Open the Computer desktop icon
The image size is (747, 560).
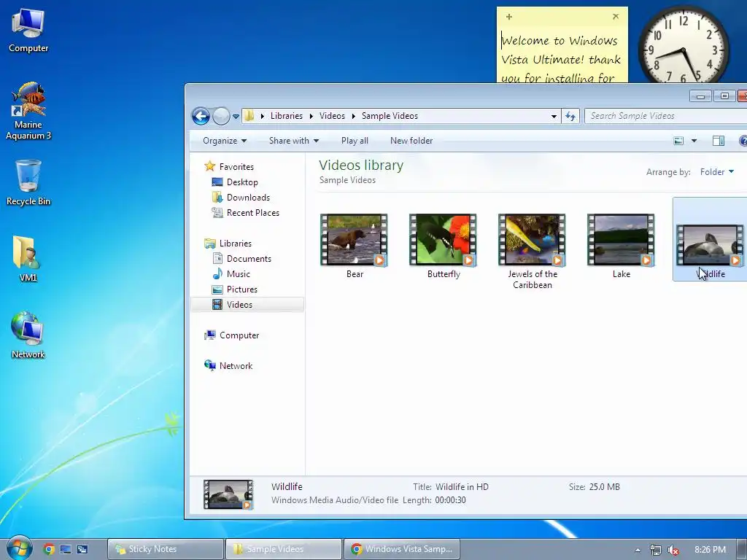[28, 30]
